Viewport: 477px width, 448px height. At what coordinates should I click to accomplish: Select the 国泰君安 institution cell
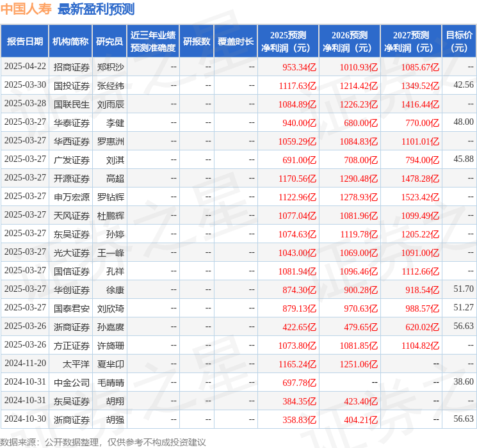[x=72, y=308]
